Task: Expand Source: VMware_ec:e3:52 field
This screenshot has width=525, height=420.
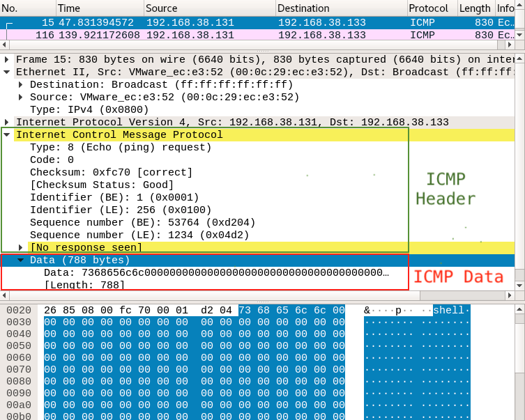Action: click(21, 97)
